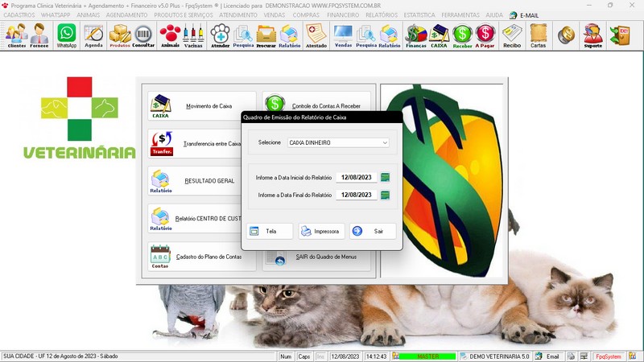
Task: Open the FINANCEIRO menu
Action: click(343, 15)
